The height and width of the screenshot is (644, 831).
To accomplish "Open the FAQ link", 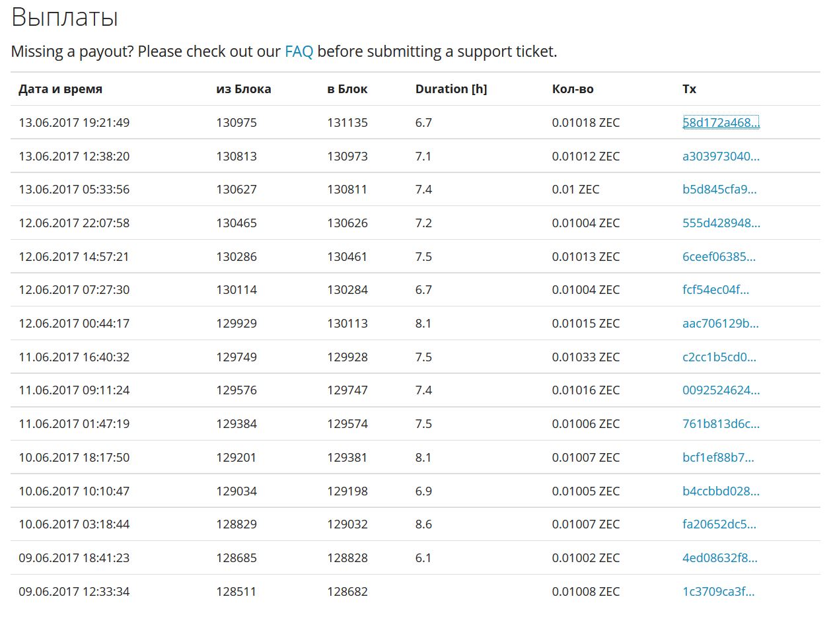I will click(x=299, y=52).
